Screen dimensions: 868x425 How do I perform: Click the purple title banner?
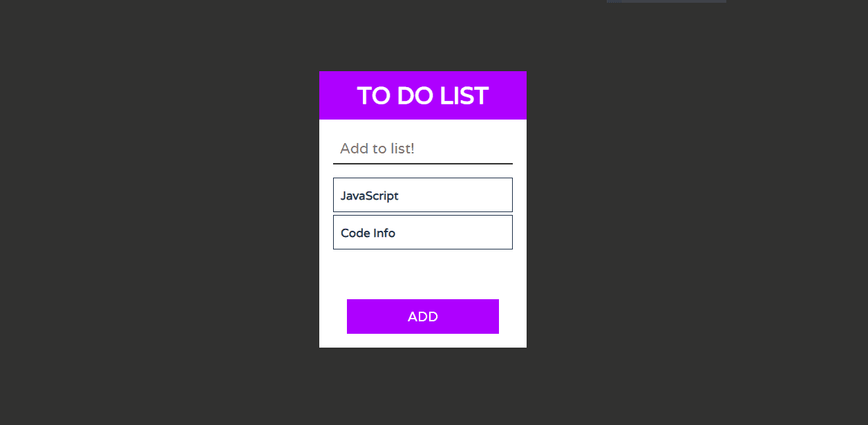pyautogui.click(x=422, y=95)
